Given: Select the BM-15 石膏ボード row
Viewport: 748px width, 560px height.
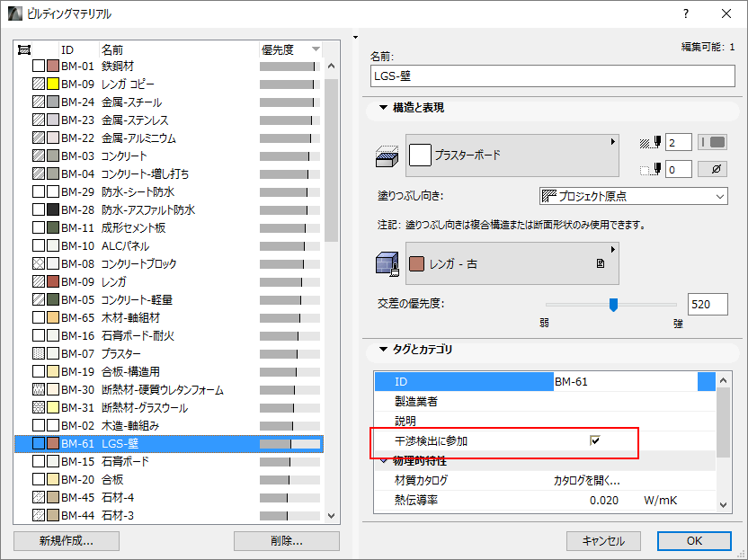Looking at the screenshot, I should pyautogui.click(x=169, y=462).
